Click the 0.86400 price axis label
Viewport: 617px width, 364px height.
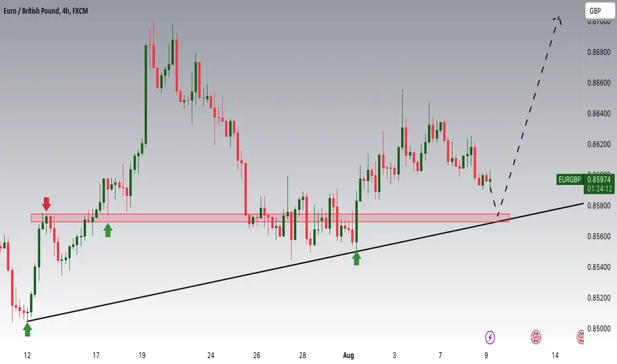point(599,113)
